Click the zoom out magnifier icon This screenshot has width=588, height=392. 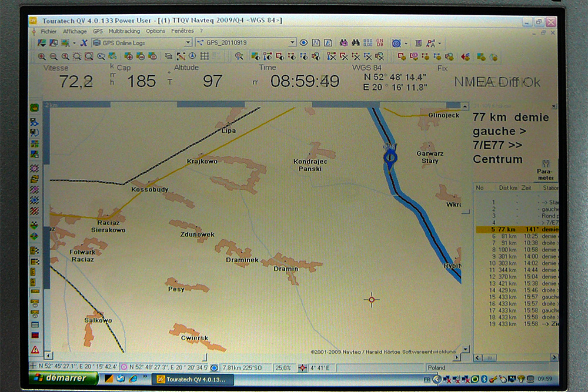pyautogui.click(x=54, y=56)
